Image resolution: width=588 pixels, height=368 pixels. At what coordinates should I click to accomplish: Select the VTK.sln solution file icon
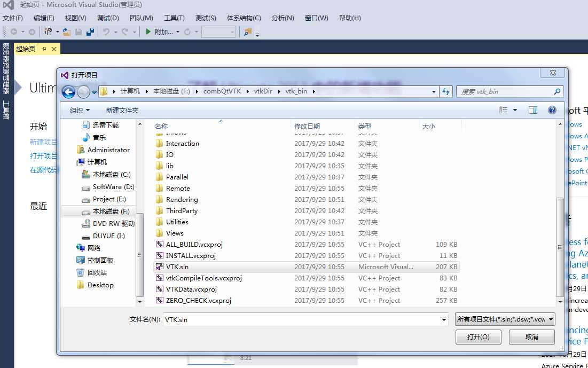[x=159, y=267]
